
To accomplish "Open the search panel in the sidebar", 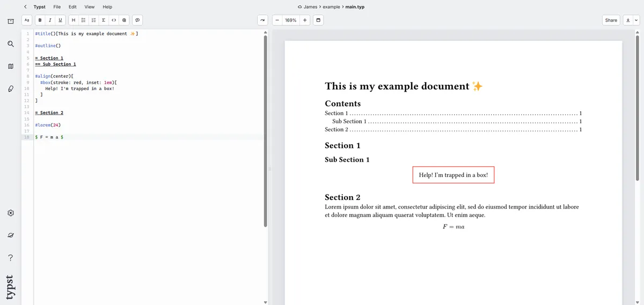I will [10, 44].
